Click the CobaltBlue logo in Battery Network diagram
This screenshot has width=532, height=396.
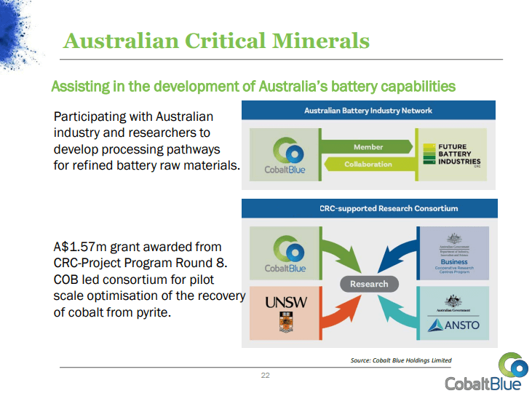285,155
